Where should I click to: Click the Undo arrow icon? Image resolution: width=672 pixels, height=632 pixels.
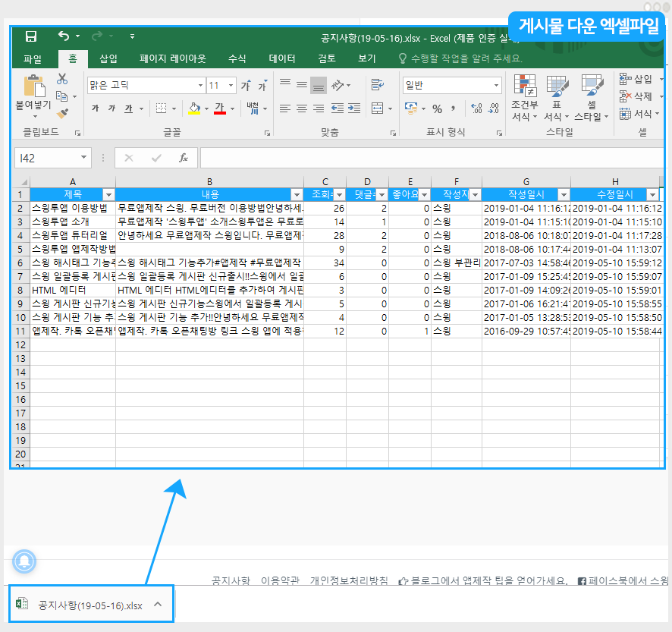[x=63, y=36]
